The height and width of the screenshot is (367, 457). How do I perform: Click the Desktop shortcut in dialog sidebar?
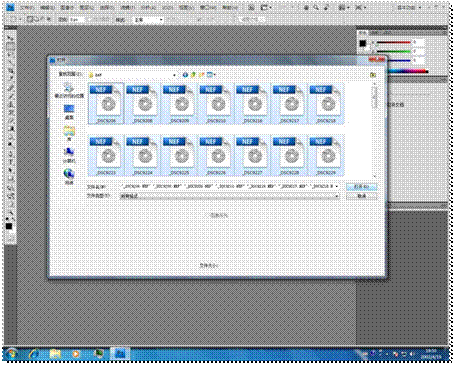pyautogui.click(x=69, y=111)
